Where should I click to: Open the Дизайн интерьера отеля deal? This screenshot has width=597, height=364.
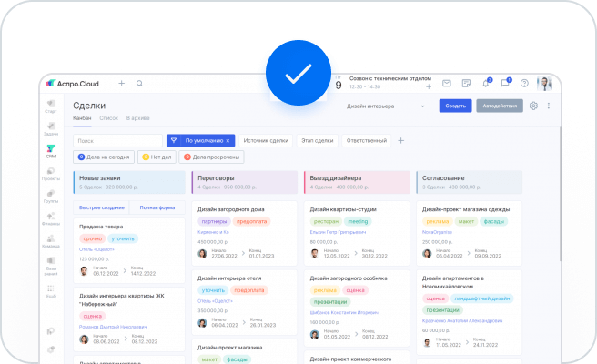(229, 278)
